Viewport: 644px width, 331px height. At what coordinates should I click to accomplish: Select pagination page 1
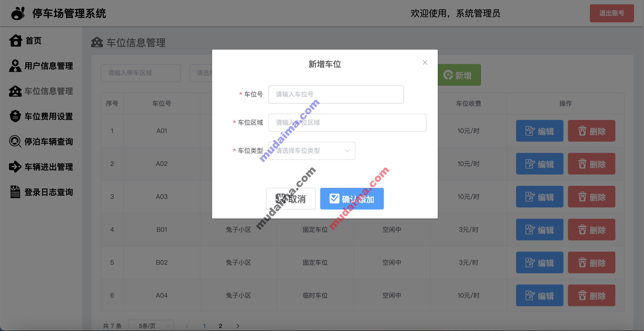(x=204, y=326)
